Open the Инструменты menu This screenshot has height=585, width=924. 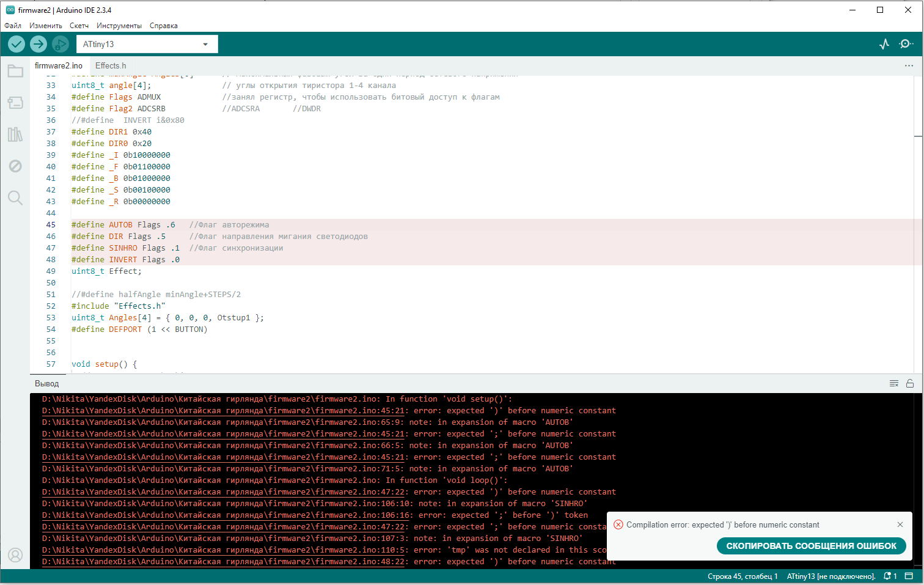[x=119, y=26]
